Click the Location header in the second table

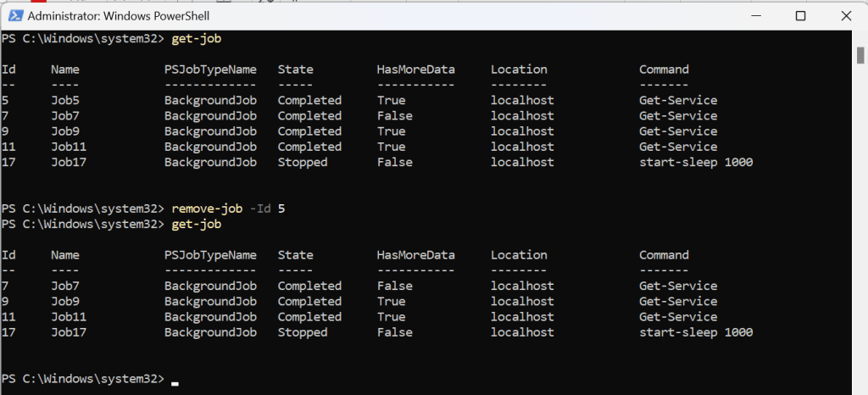tap(519, 255)
